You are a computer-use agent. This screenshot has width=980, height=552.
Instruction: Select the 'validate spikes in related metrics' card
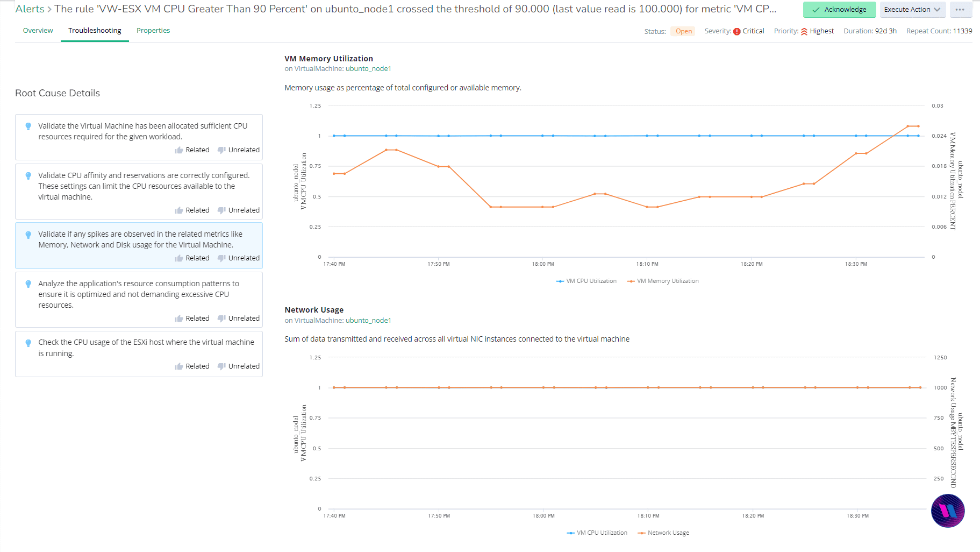click(139, 245)
